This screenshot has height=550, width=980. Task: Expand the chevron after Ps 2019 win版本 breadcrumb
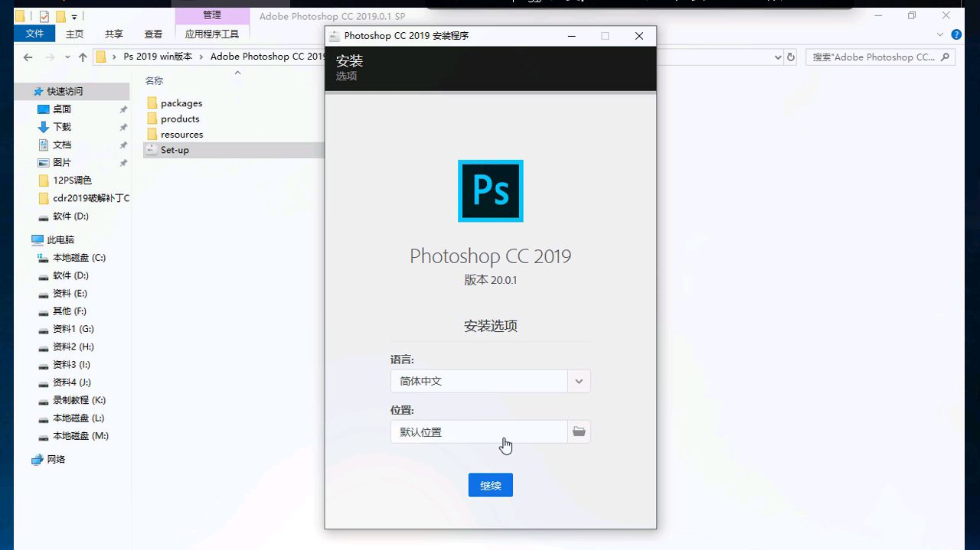pos(202,57)
